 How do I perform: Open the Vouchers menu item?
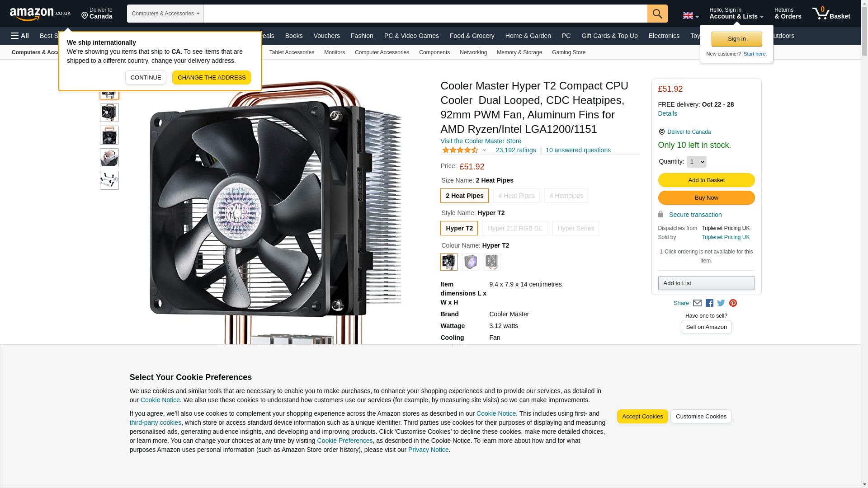pyautogui.click(x=326, y=36)
